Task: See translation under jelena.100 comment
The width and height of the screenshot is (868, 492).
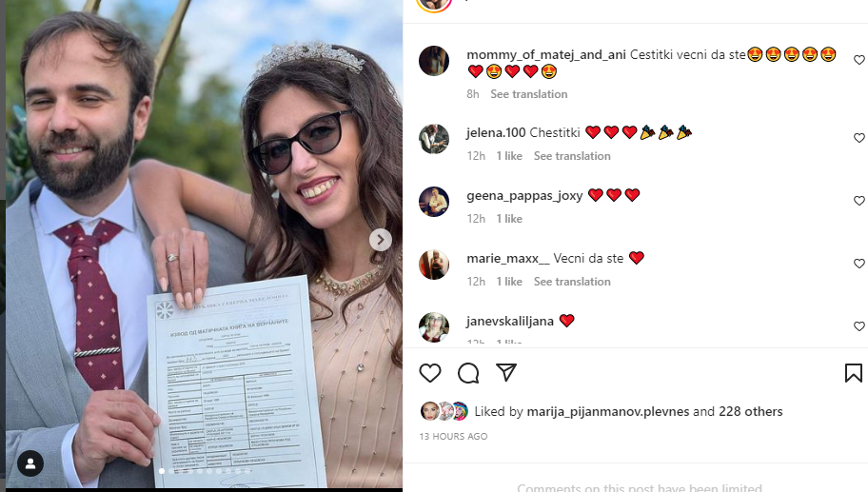Action: tap(572, 156)
